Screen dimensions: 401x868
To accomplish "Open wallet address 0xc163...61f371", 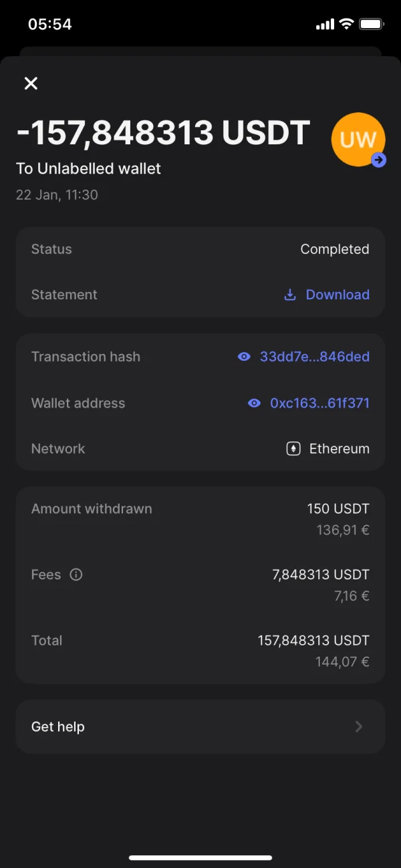I will [319, 404].
